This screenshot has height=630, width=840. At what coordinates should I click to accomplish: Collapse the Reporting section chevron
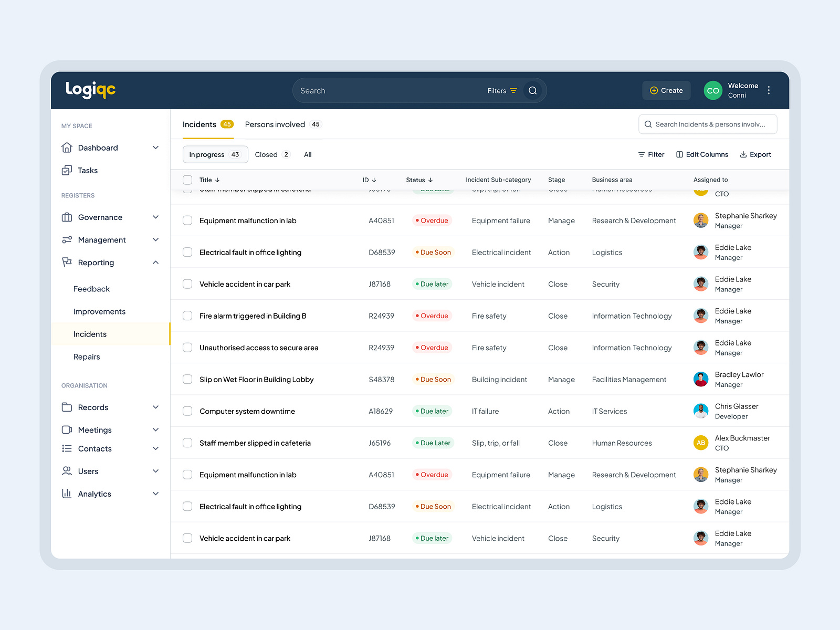coord(156,262)
